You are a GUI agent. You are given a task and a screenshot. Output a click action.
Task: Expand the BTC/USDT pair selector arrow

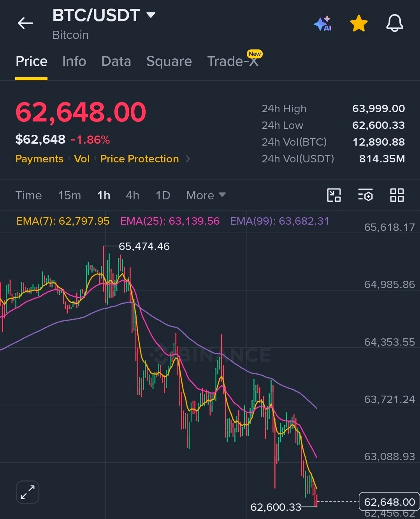[x=151, y=15]
